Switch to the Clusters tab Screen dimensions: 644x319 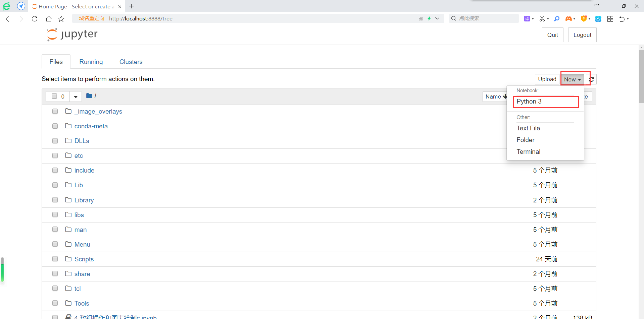click(x=131, y=62)
